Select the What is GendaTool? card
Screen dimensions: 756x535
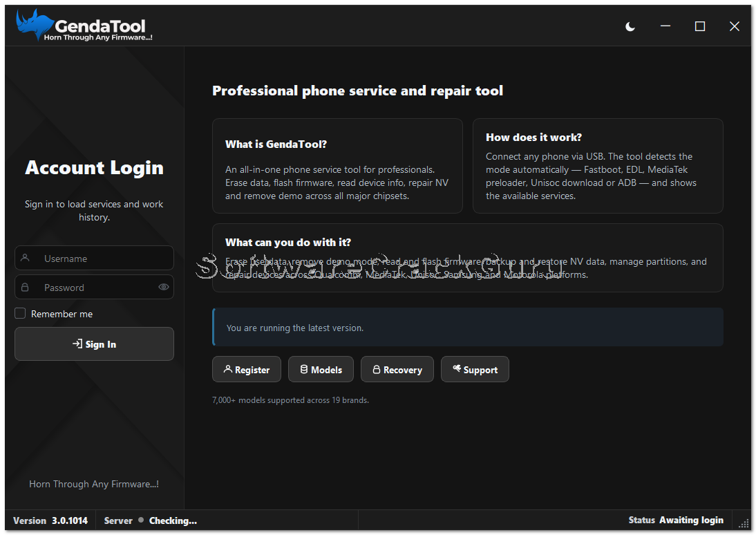(337, 166)
